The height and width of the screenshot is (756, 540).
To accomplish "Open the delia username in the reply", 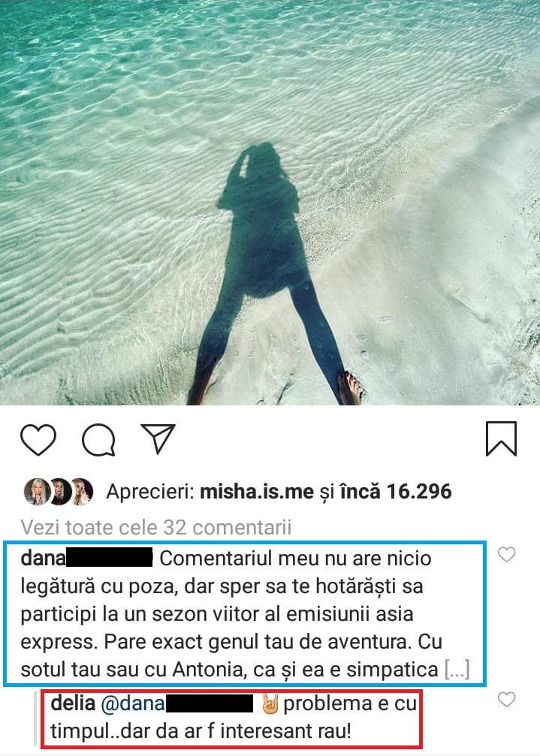I will [x=73, y=703].
